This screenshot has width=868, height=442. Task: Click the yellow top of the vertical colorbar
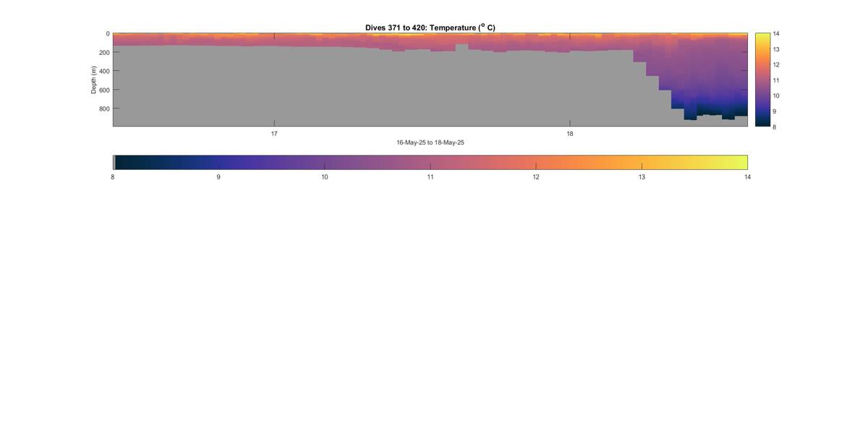click(x=762, y=36)
